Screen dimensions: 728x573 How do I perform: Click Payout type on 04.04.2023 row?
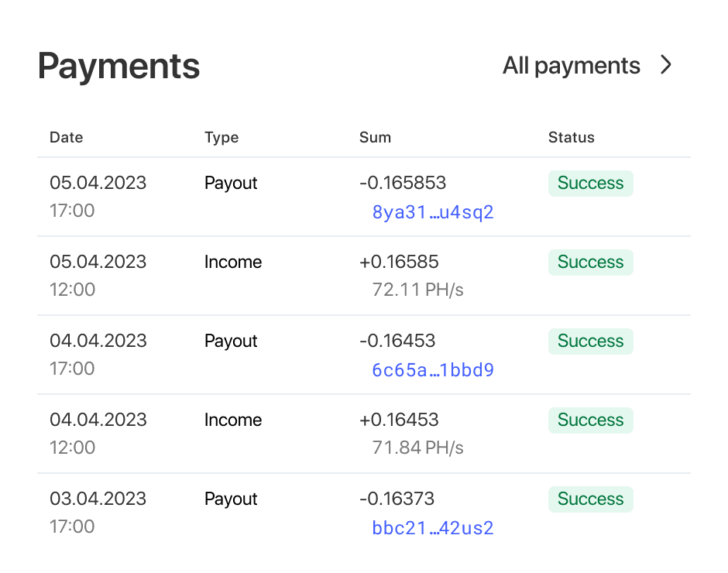(x=231, y=341)
